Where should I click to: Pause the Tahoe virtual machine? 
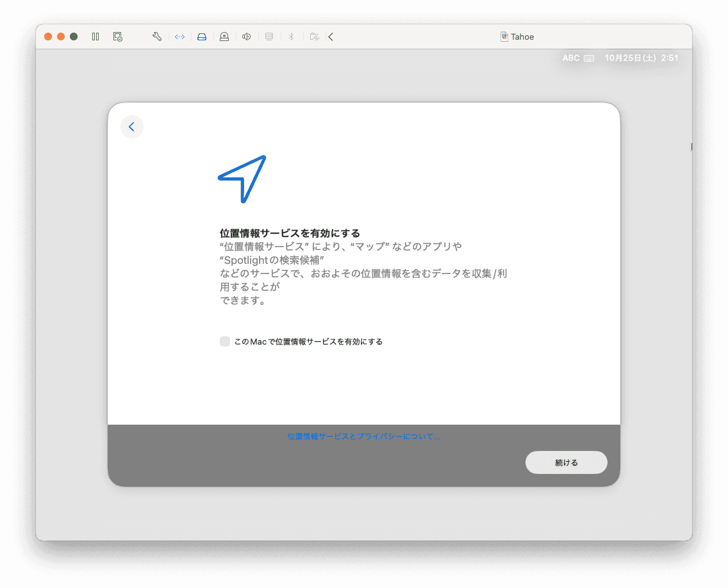coord(95,37)
